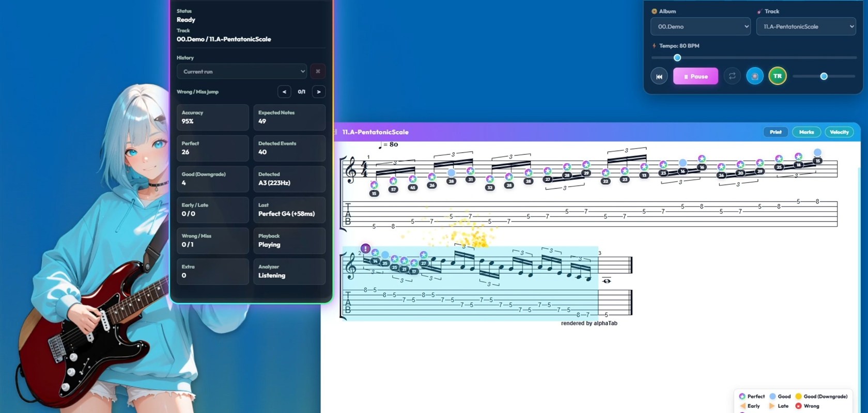Click the Early arrow icon in legend
Viewport: 868px width, 413px height.
(742, 406)
